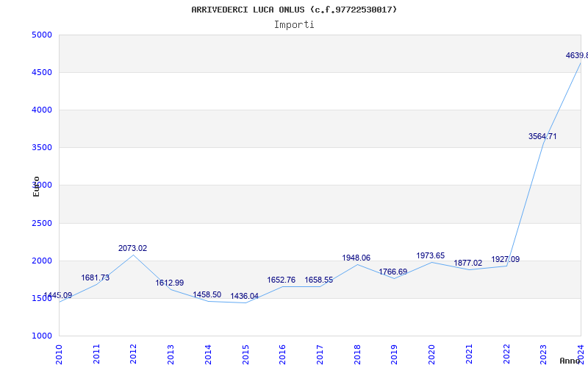Select the 1681.73 value label
Image resolution: width=588 pixels, height=368 pixels.
pyautogui.click(x=96, y=278)
